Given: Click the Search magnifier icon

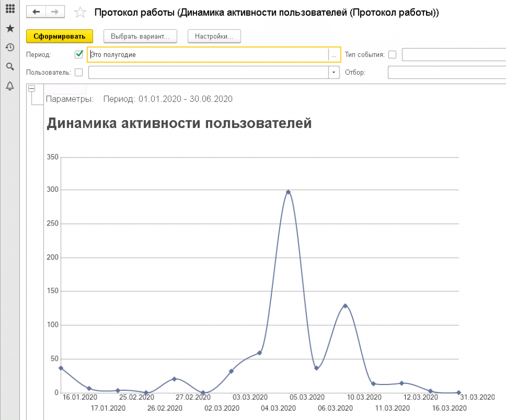Looking at the screenshot, I should pos(9,66).
